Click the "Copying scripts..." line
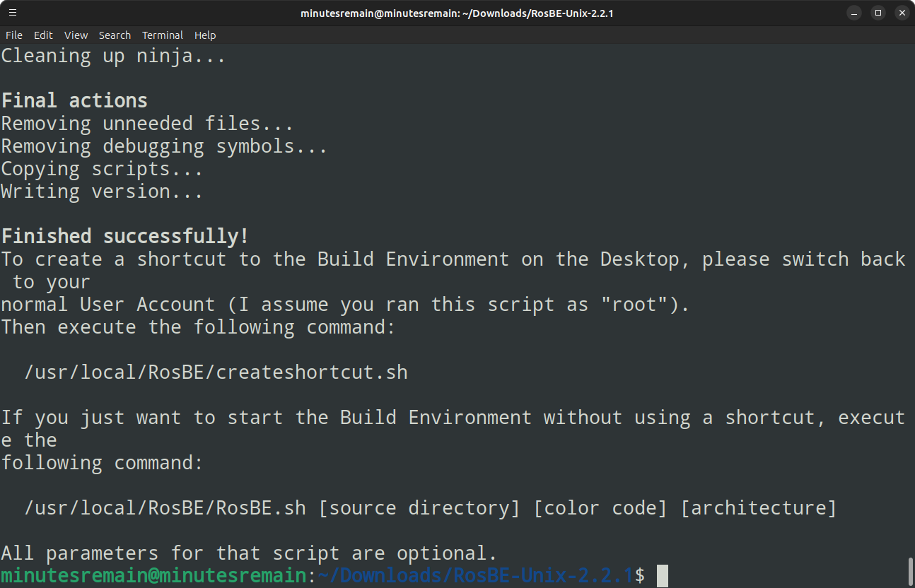The image size is (915, 588). pyautogui.click(x=102, y=168)
